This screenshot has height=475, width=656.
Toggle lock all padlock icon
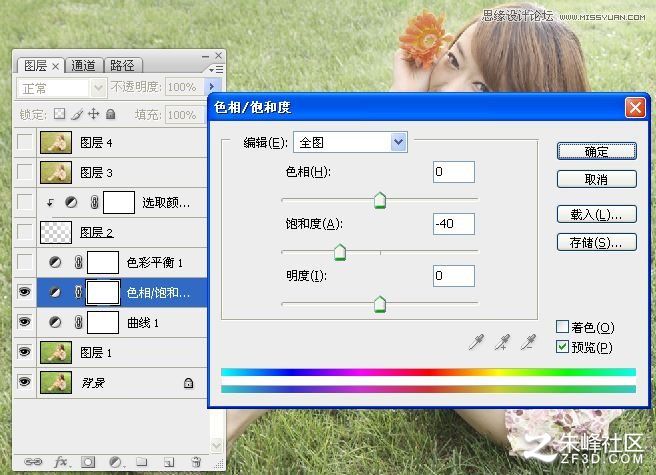(x=110, y=114)
